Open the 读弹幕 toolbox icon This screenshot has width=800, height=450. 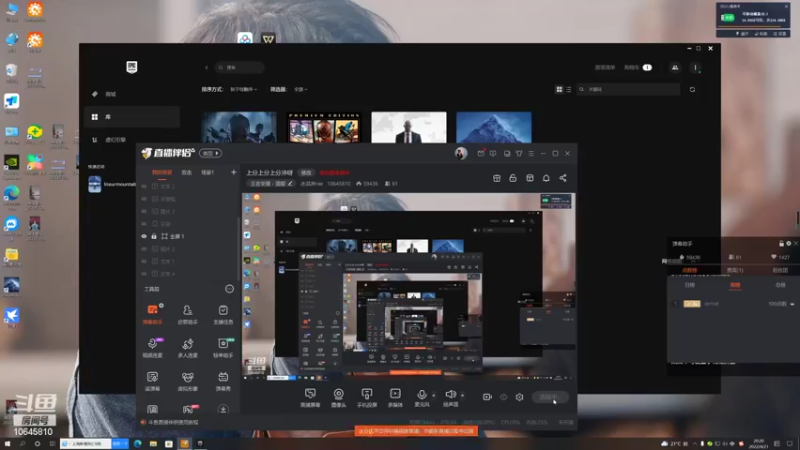(x=153, y=381)
